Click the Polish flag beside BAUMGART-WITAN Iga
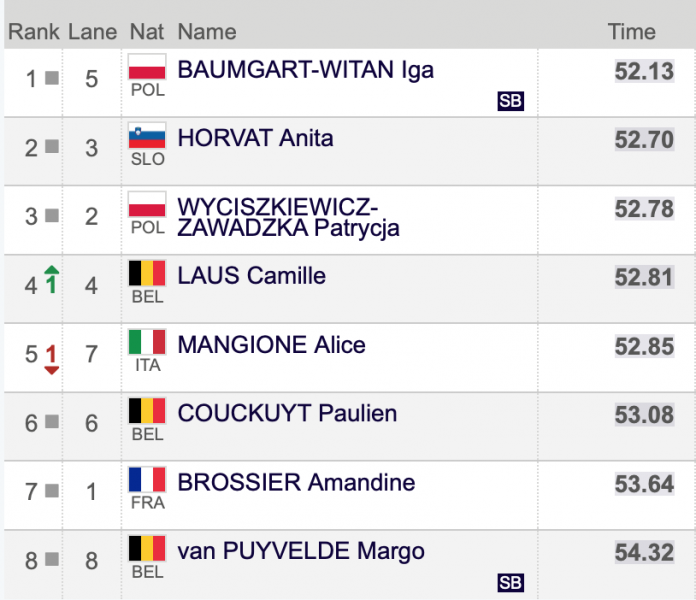 click(147, 68)
